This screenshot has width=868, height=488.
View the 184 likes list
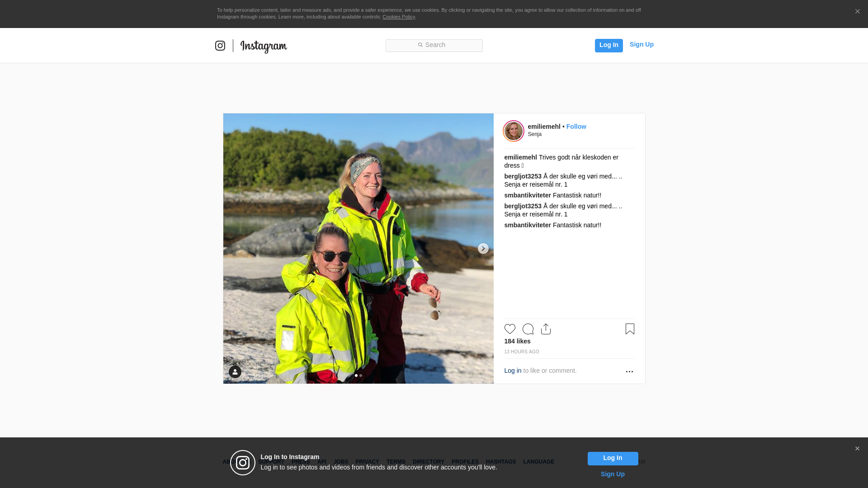click(x=517, y=341)
